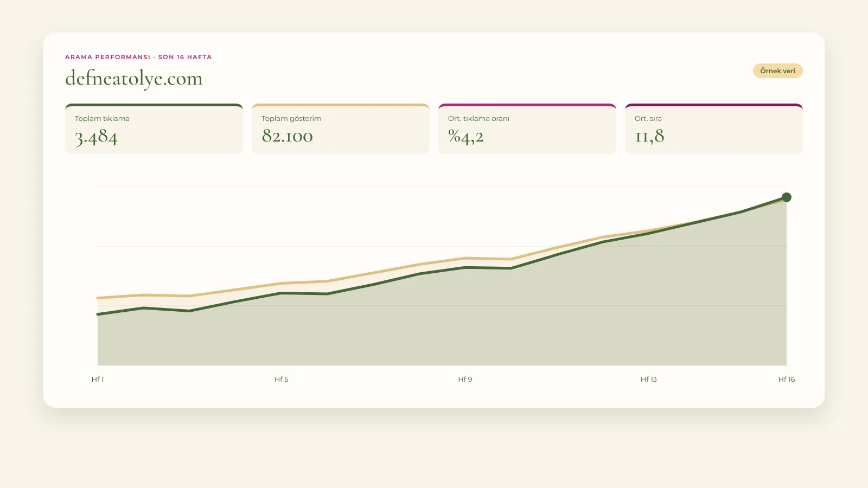Select the Toplam tıklama metric card
This screenshot has width=868, height=488.
(x=154, y=129)
